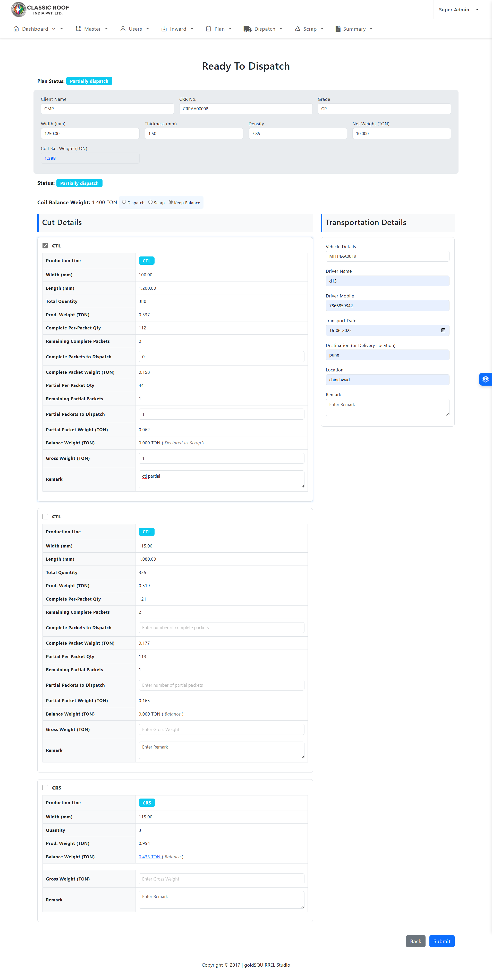Select the Dispatch radio for coil balance
The height and width of the screenshot is (980, 492).
coord(124,202)
